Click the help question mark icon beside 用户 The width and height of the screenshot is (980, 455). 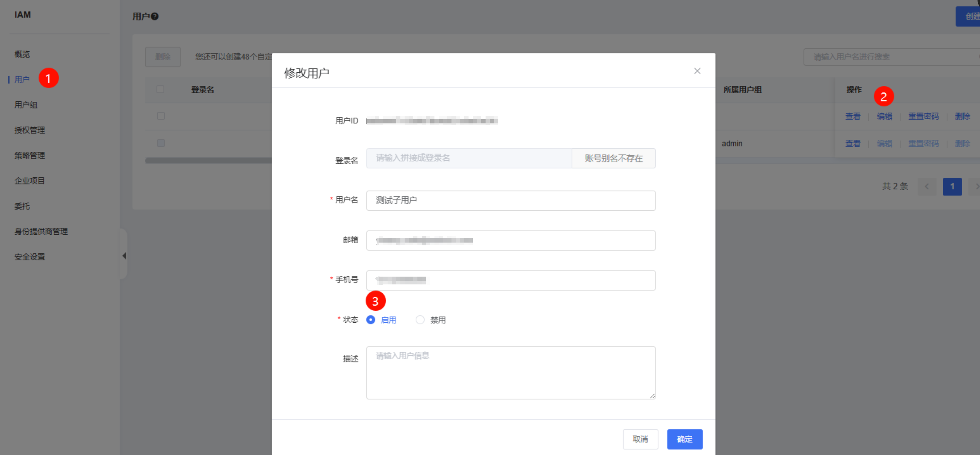(154, 16)
